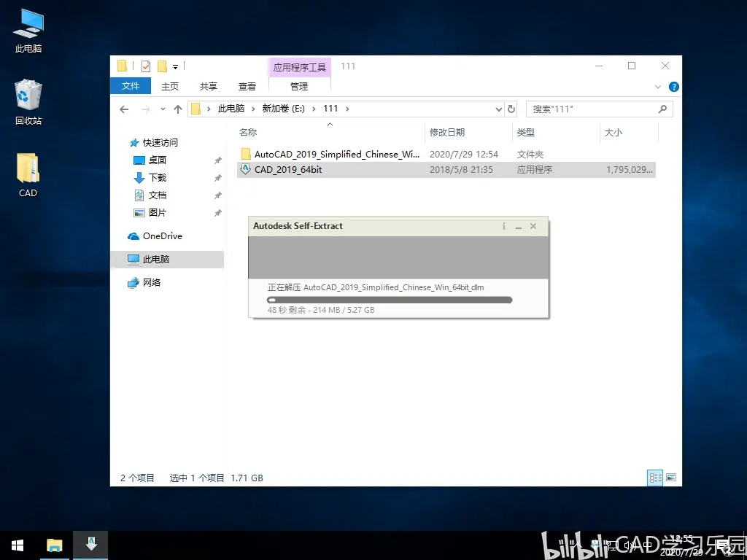Image resolution: width=747 pixels, height=560 pixels.
Task: Unpin 图片 using its pin icon
Action: (x=217, y=213)
